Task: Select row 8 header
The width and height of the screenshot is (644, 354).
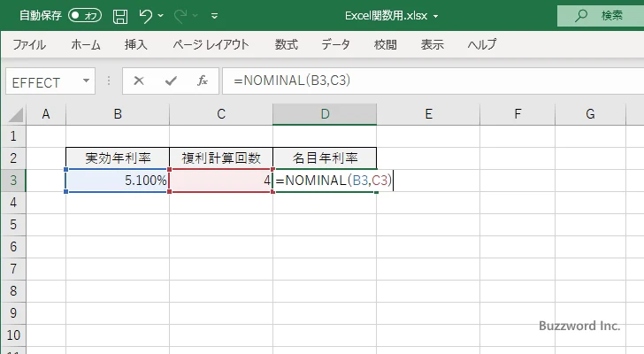Action: [13, 291]
